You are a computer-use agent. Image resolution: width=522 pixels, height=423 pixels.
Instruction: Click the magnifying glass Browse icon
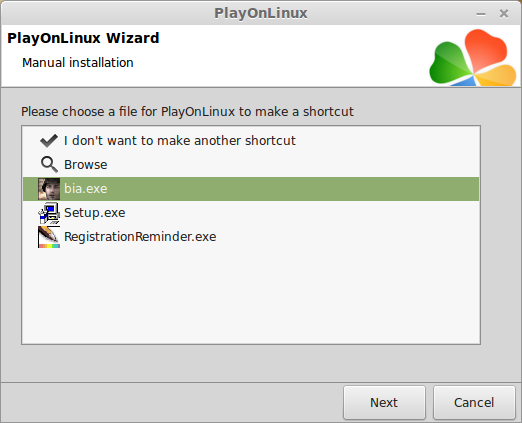click(x=49, y=165)
